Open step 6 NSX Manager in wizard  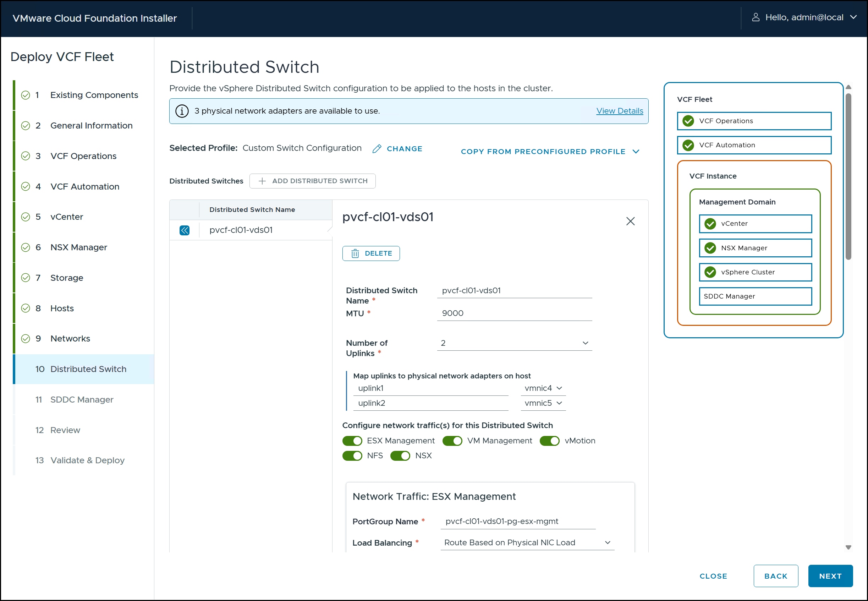[83, 247]
